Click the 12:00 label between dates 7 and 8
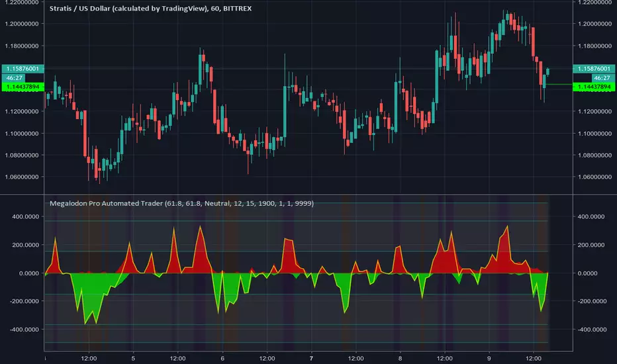The image size is (617, 364). point(356,359)
